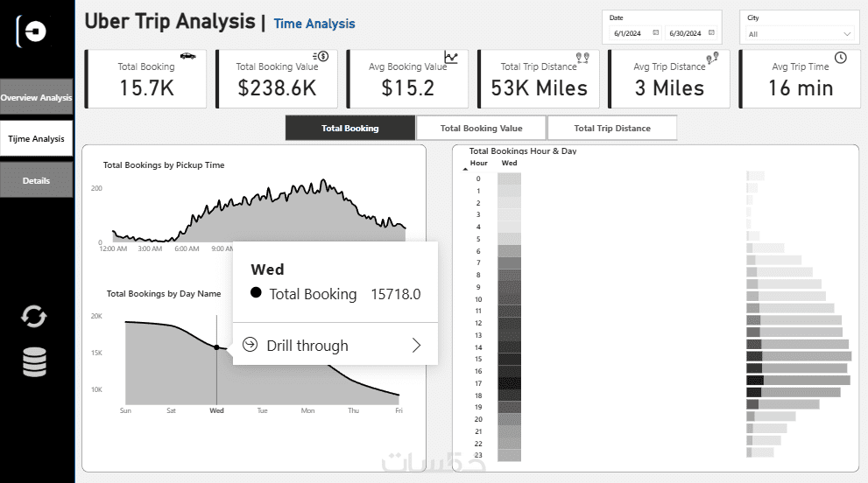Viewport: 868px width, 483px height.
Task: Click the clock icon on Avg Trip Time card
Action: click(x=841, y=58)
